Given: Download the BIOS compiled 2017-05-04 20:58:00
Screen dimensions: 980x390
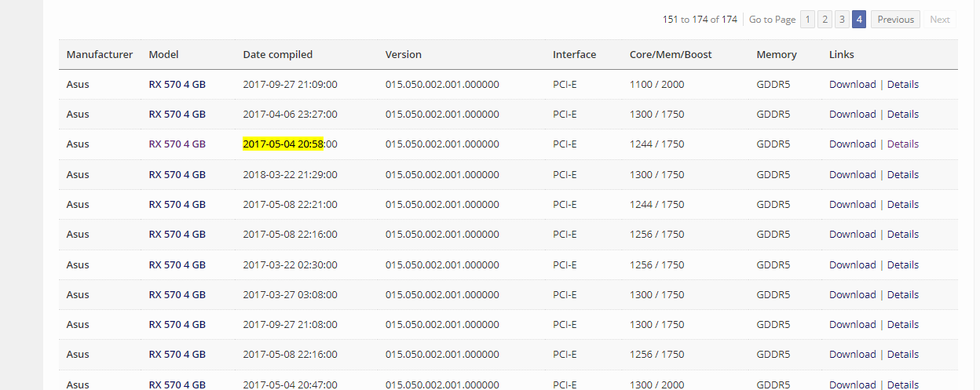Looking at the screenshot, I should click(x=852, y=144).
